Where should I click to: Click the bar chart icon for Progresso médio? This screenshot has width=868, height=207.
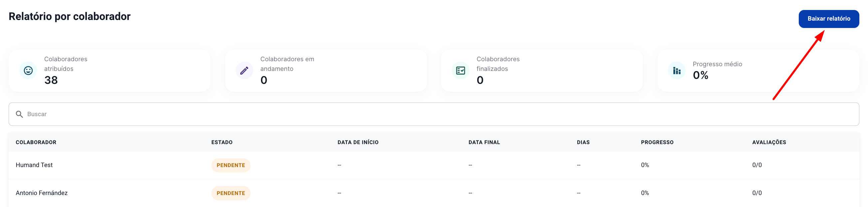[677, 71]
